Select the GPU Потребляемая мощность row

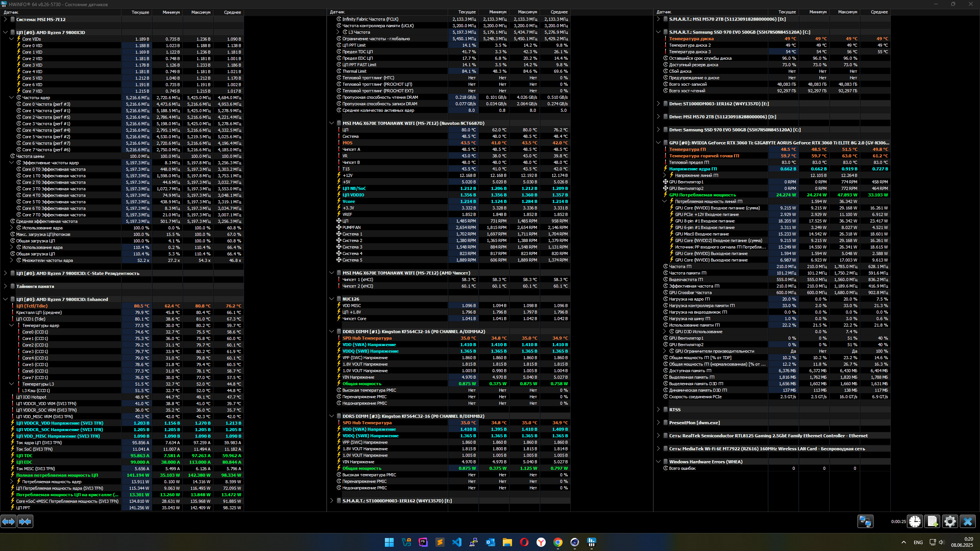pos(702,195)
